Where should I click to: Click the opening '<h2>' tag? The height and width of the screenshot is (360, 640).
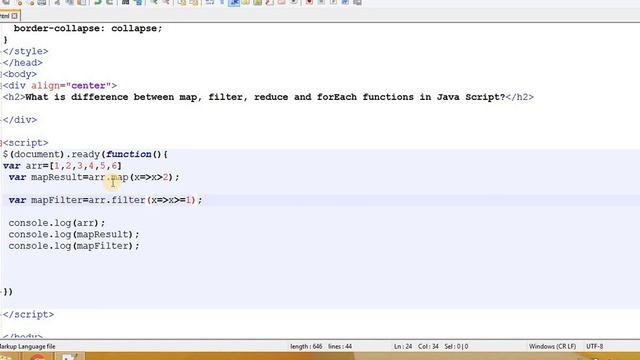pos(14,97)
